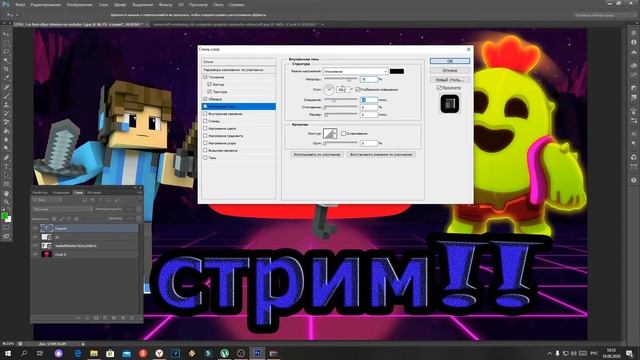Screen dimensions: 640x360
Task: Hide the Слой 0 layer
Action: [35, 254]
